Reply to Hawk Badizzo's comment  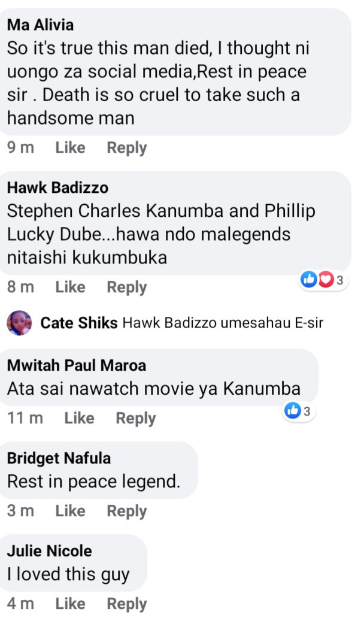127,287
